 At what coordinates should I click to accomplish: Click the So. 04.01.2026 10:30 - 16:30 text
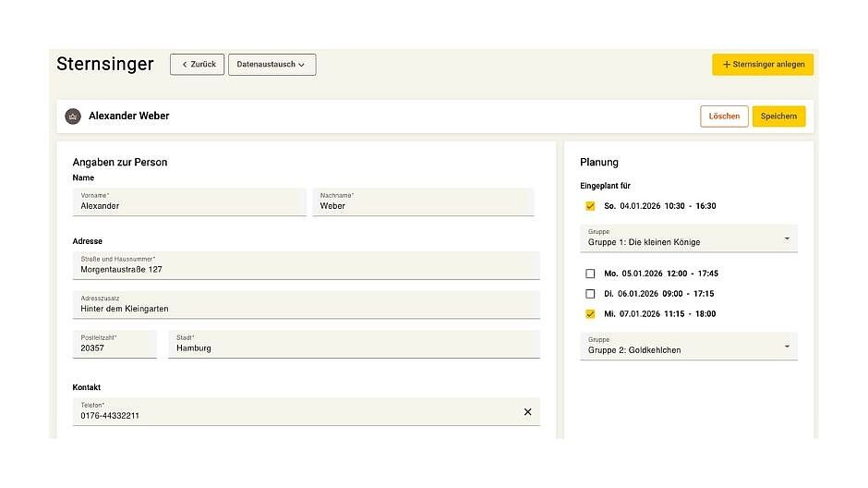[660, 206]
